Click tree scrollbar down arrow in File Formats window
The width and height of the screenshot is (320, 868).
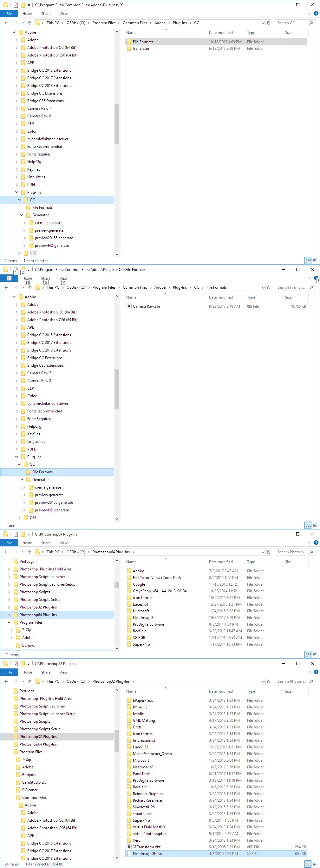(x=117, y=519)
